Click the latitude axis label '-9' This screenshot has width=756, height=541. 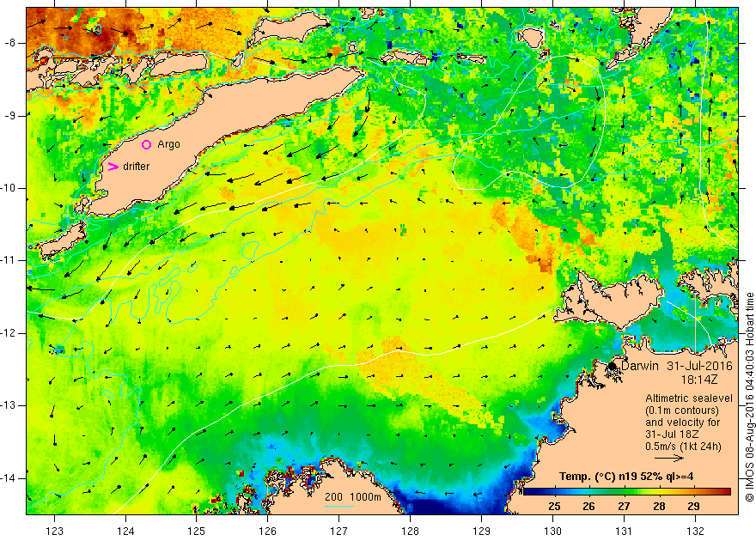(x=11, y=116)
